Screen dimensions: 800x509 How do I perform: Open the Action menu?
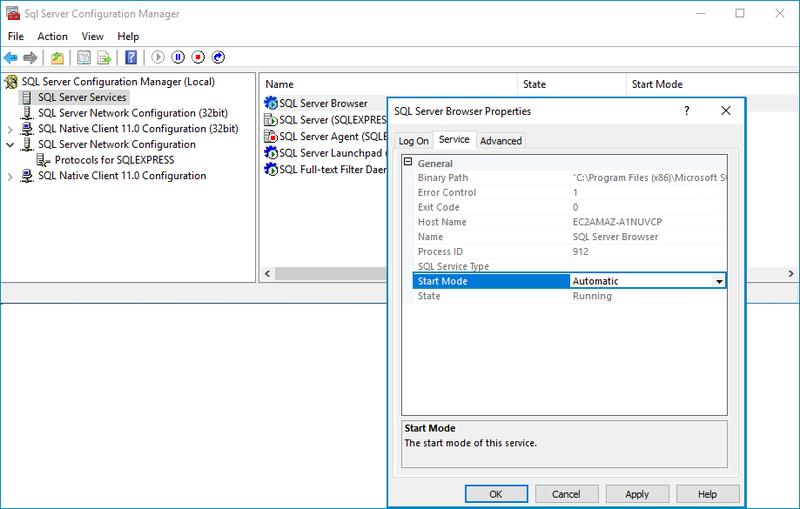point(52,36)
